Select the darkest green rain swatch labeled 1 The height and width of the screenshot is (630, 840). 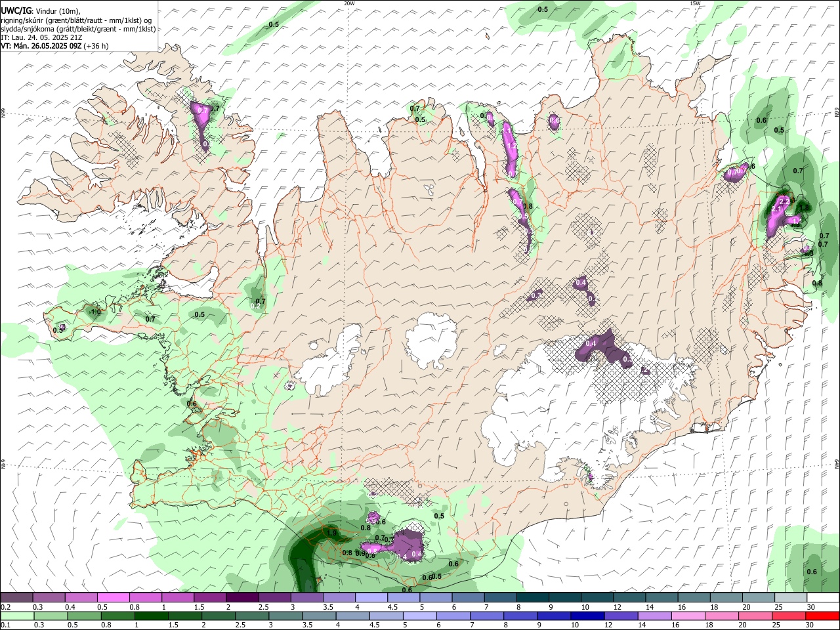[152, 616]
